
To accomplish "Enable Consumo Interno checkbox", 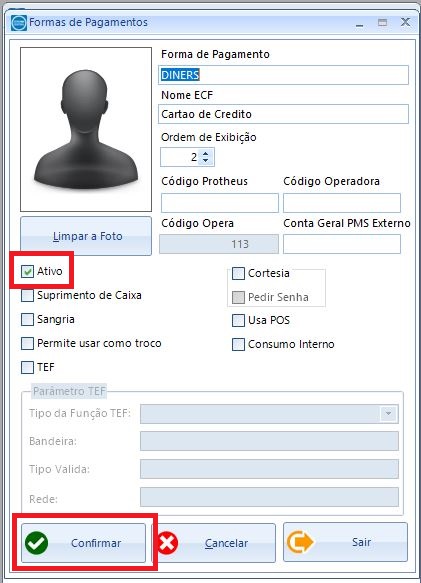I will (x=238, y=344).
